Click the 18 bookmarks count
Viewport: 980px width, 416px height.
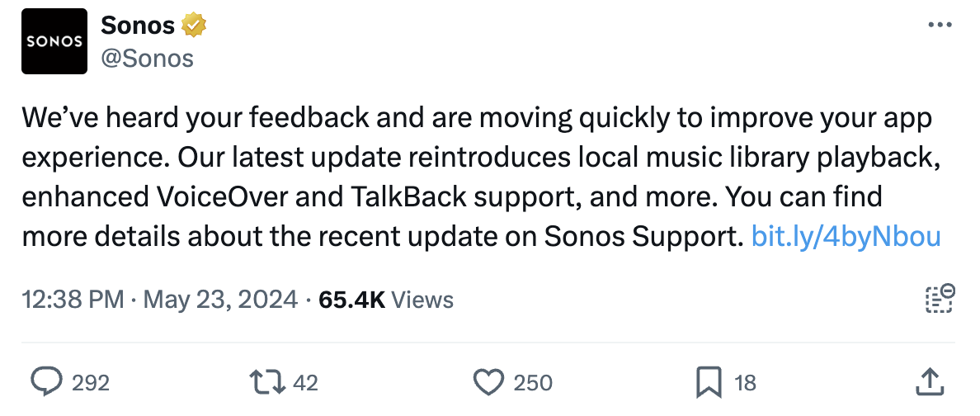745,382
